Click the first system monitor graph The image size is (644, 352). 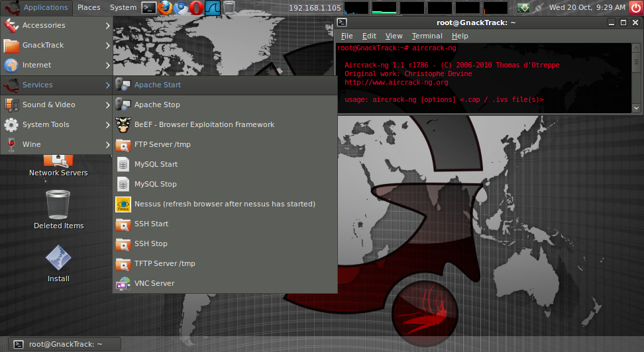[x=356, y=8]
